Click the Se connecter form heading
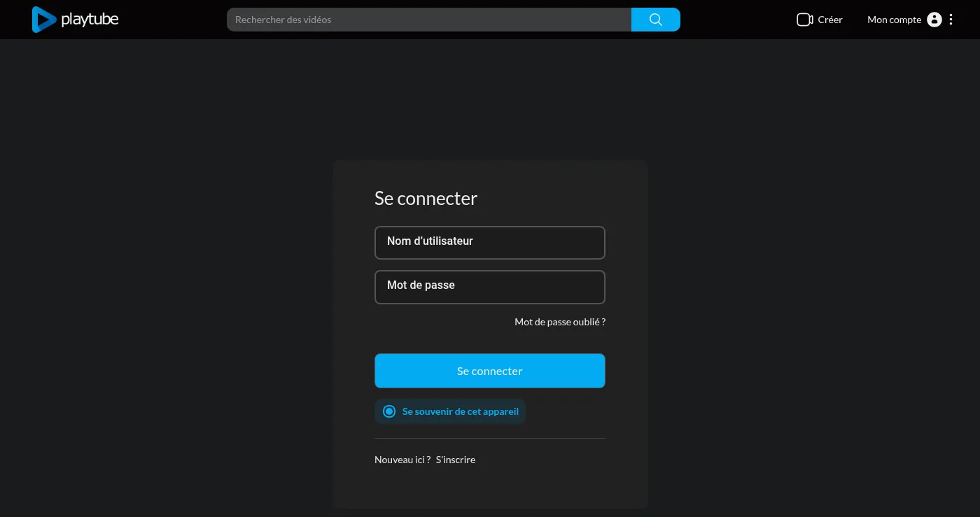The height and width of the screenshot is (517, 980). [x=426, y=198]
